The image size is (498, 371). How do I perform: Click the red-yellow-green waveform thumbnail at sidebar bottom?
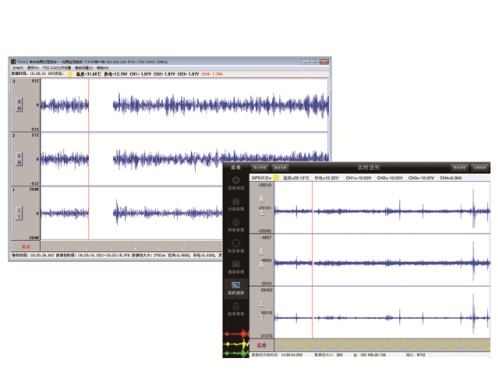pyautogui.click(x=236, y=343)
